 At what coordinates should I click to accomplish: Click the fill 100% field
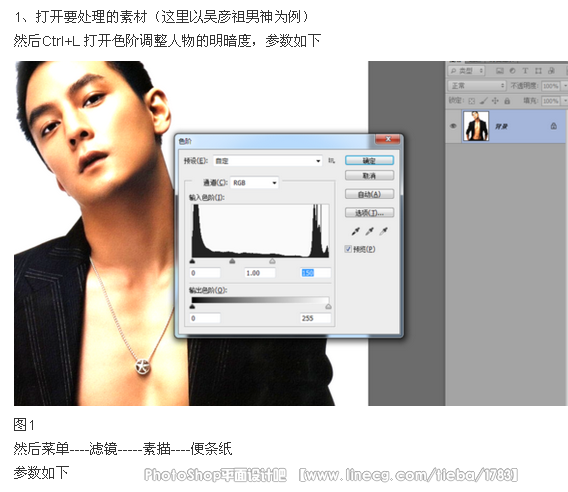click(551, 101)
